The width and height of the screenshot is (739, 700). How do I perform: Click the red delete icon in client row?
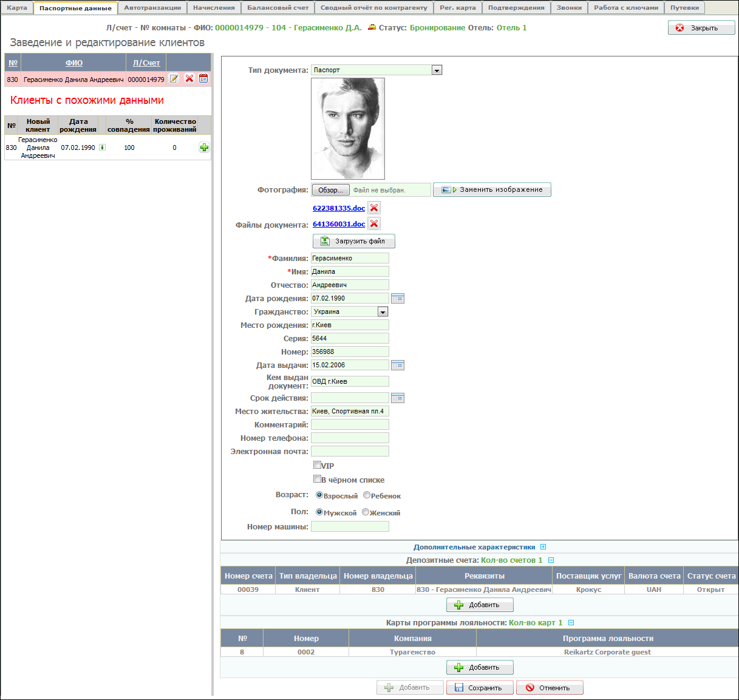[x=189, y=79]
